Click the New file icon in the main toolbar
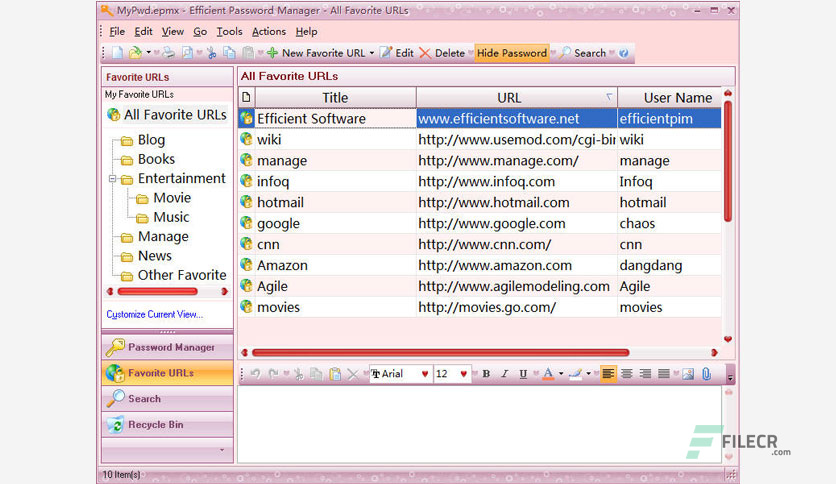The height and width of the screenshot is (484, 836). (x=117, y=53)
